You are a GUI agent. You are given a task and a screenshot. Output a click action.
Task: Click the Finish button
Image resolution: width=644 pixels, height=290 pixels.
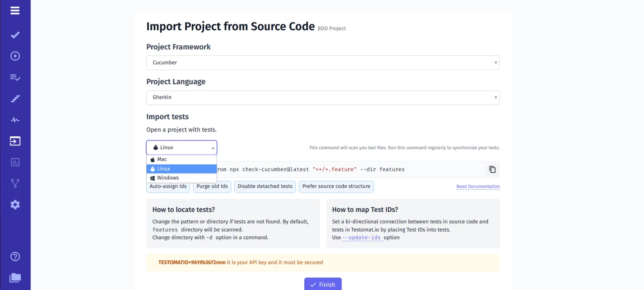323,284
